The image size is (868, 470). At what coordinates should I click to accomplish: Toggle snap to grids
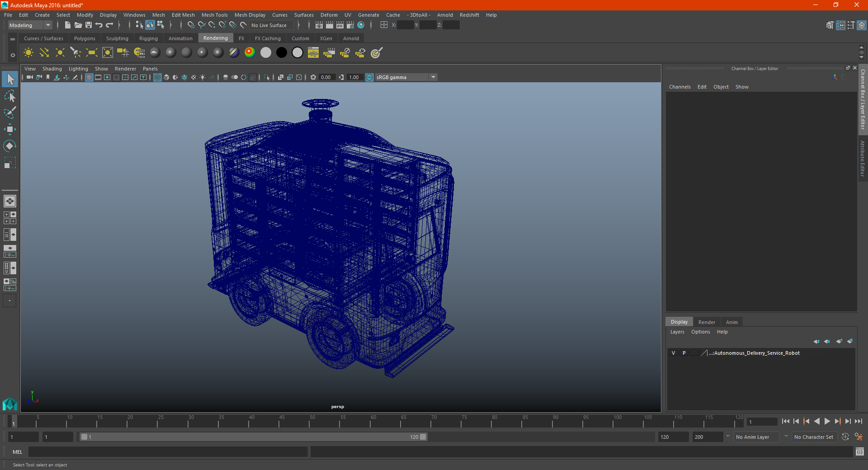click(191, 25)
